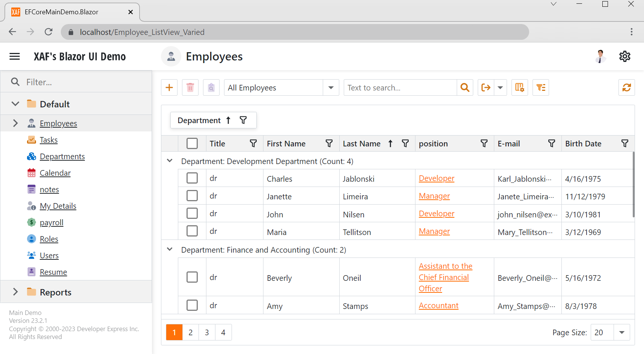Expand the Employees navigation node

tap(15, 123)
